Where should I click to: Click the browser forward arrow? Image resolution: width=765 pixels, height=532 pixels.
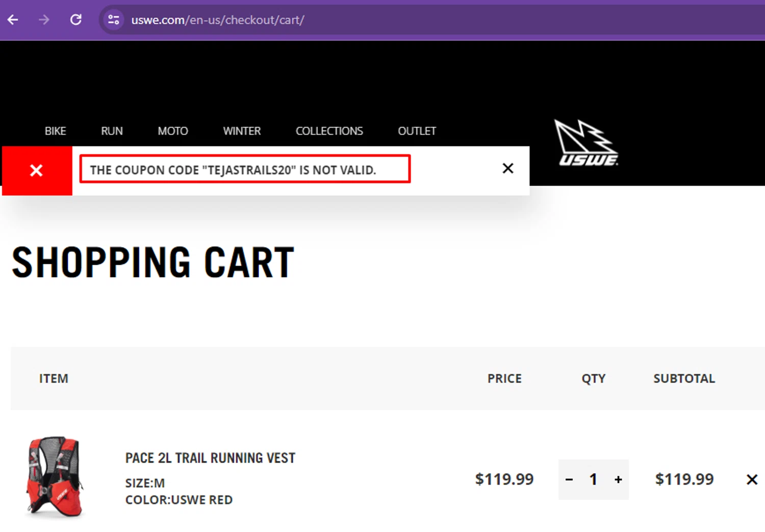[x=44, y=20]
